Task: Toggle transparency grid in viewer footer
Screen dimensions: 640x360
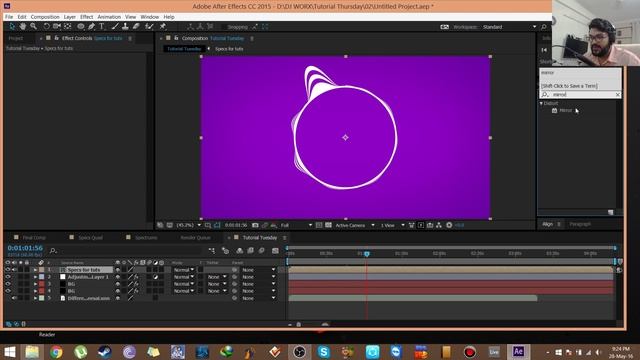Action: pyautogui.click(x=329, y=225)
